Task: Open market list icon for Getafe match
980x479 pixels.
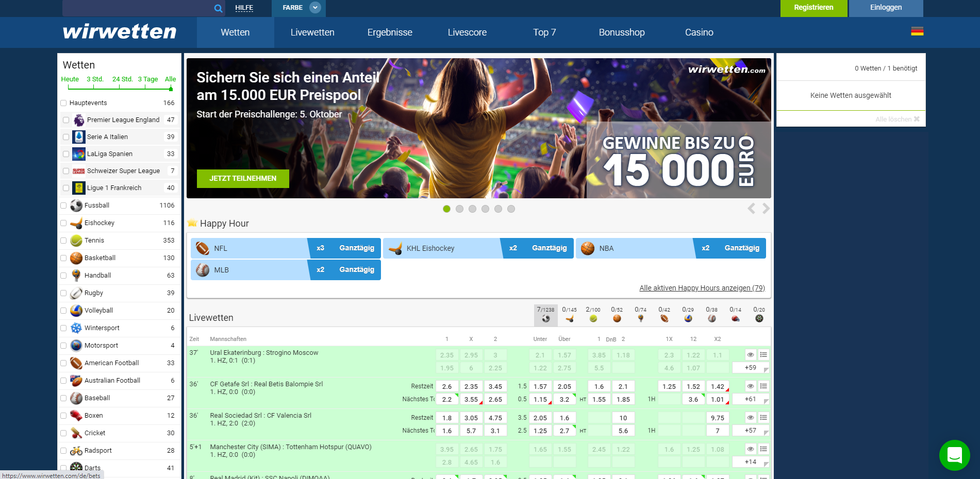Action: click(x=763, y=386)
